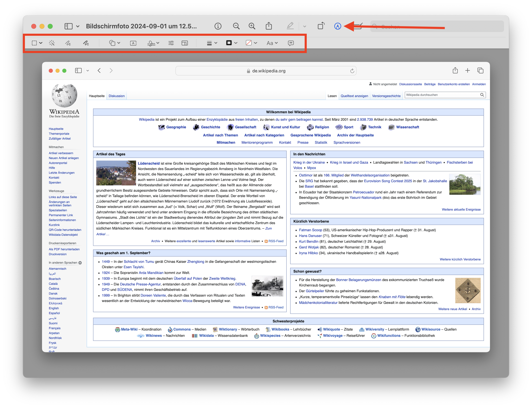Viewport: 532px width, 408px height.
Task: Toggle the Preview sidebar view button
Action: [x=69, y=26]
